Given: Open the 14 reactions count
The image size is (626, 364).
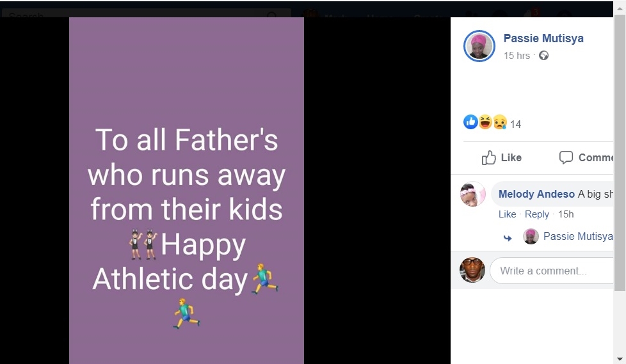Looking at the screenshot, I should point(515,124).
